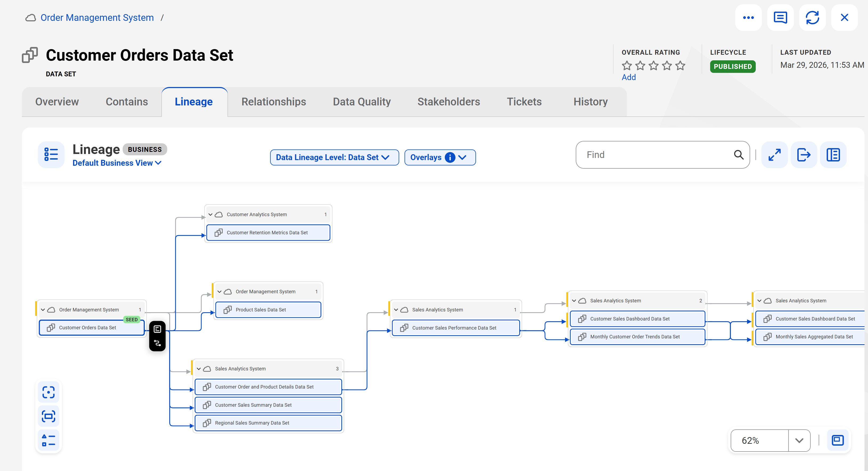Expand lineage diagram to full screen
Image resolution: width=868 pixels, height=471 pixels.
[774, 155]
